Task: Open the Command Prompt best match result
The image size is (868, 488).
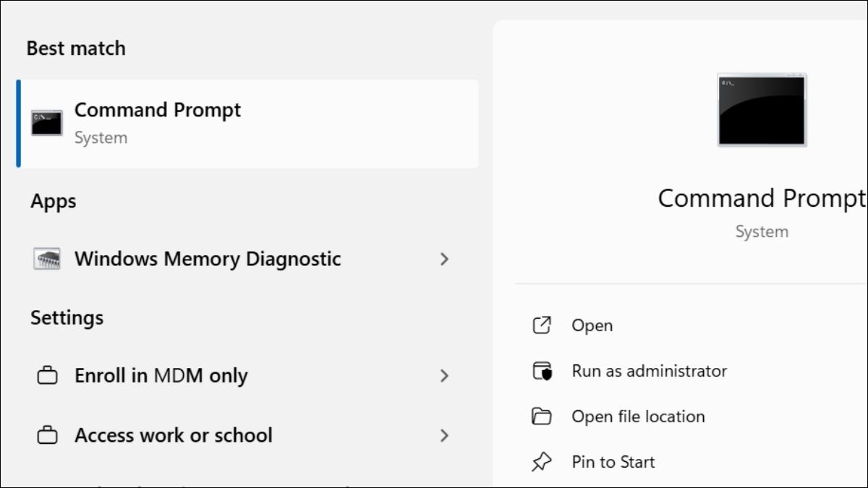Action: (x=217, y=123)
